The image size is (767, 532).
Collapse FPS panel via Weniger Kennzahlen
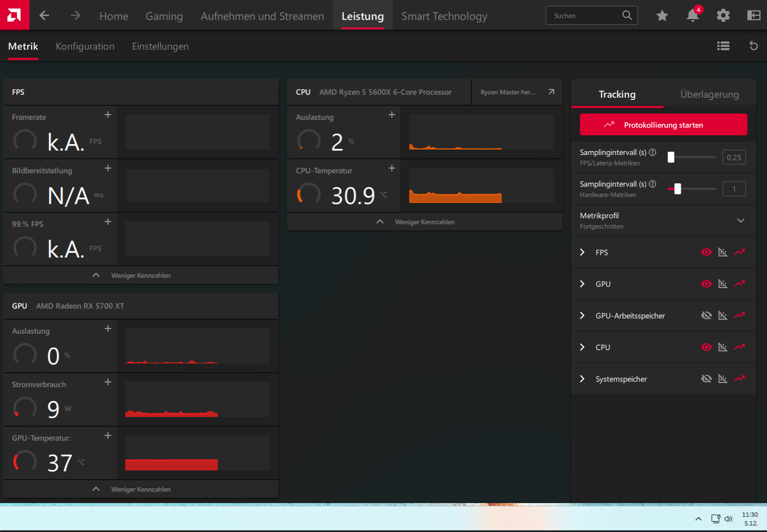coord(141,275)
